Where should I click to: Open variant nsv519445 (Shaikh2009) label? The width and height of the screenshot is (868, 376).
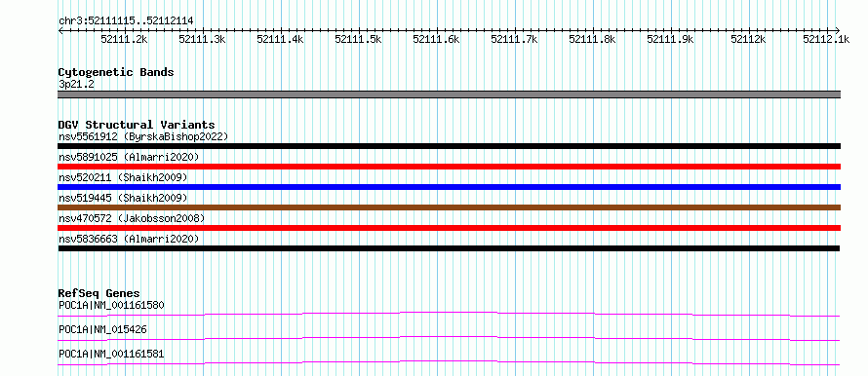(x=123, y=198)
